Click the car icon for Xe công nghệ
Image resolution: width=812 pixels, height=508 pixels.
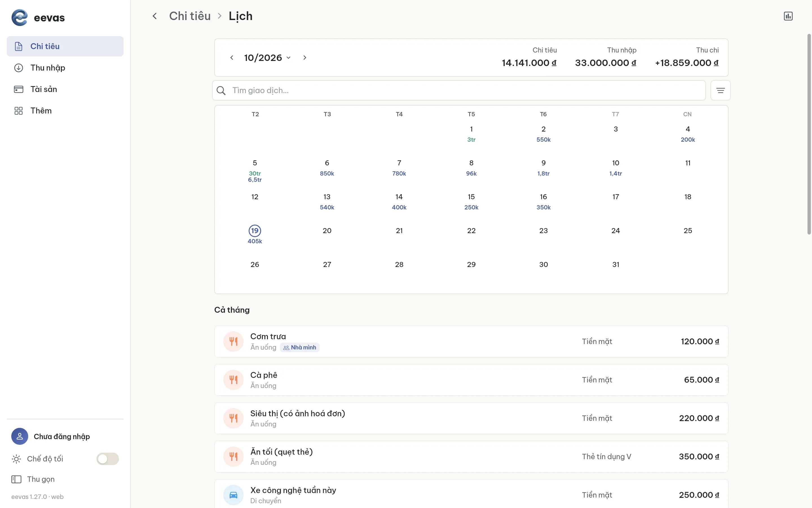[x=233, y=495]
